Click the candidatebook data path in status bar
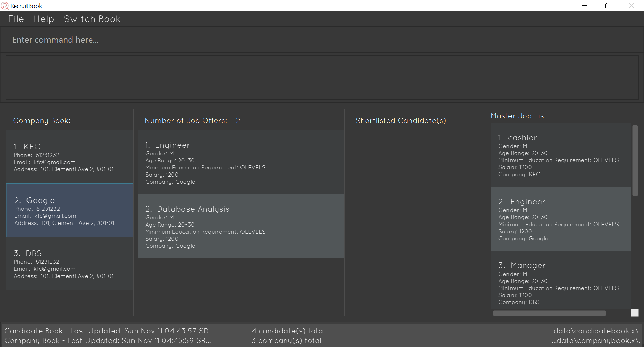 point(595,331)
